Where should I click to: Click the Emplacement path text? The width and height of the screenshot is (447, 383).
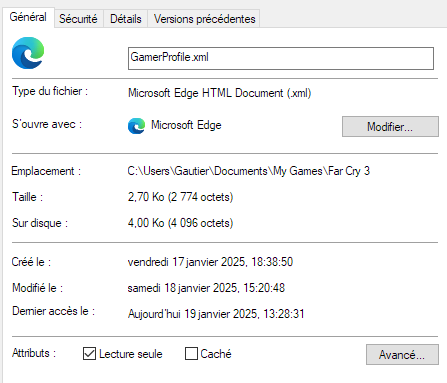click(x=249, y=171)
